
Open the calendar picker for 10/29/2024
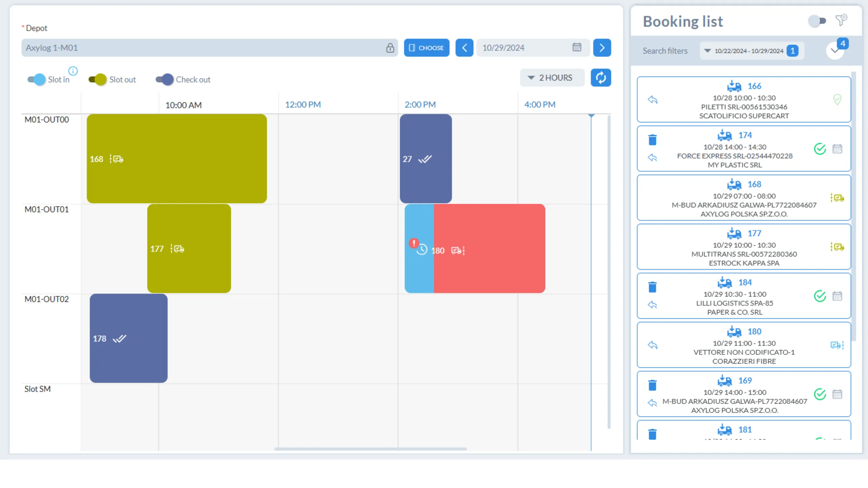(577, 47)
